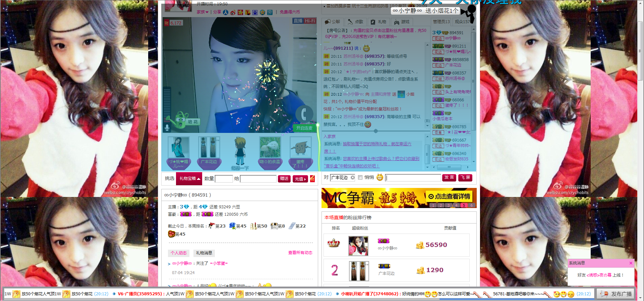
Task: Share using the round star badge icon
Action: tap(262, 12)
